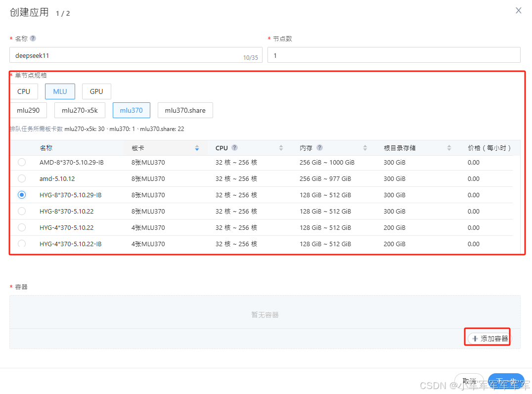Focus the 名称 input containing deepseek11

tap(135, 55)
